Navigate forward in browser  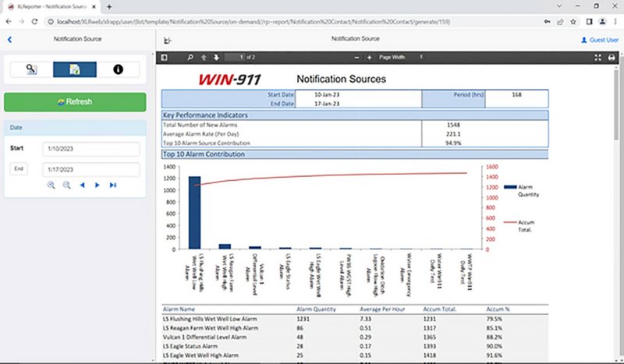[22, 22]
